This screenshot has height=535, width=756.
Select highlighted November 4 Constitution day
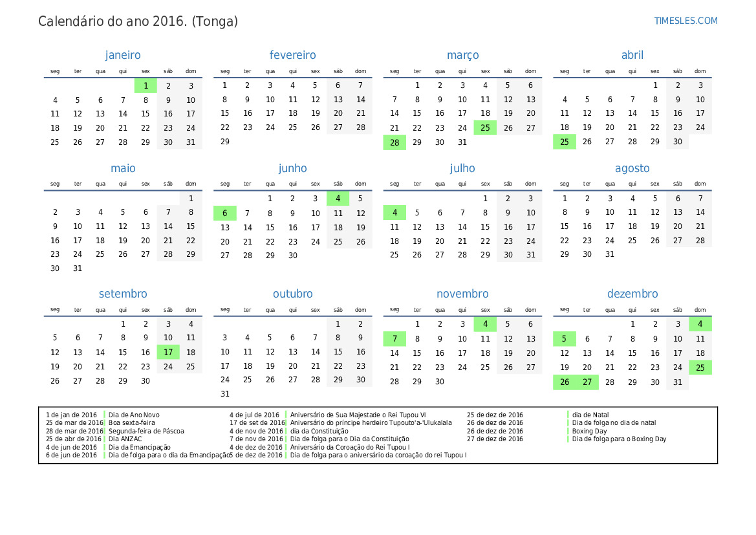coord(485,324)
